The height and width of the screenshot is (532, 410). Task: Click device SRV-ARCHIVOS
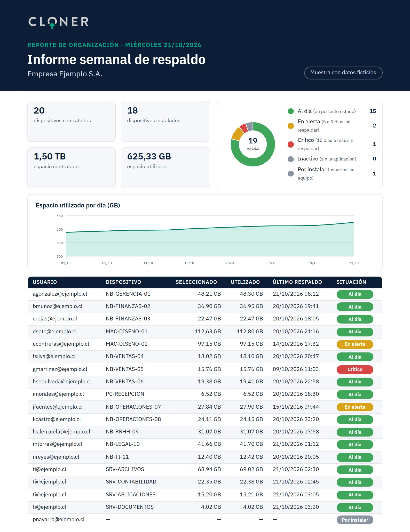click(x=125, y=469)
